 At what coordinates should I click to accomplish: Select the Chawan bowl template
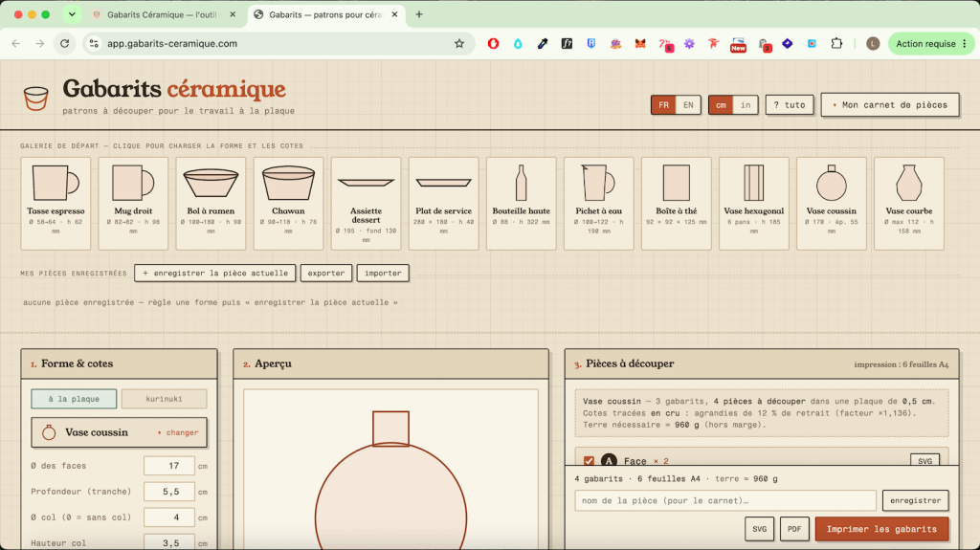click(x=288, y=203)
